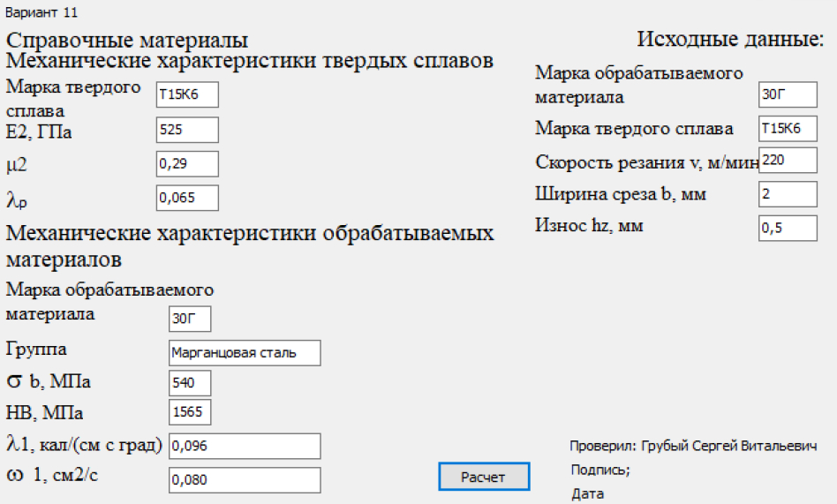Click the ω 1 field with 0,080

click(x=245, y=480)
